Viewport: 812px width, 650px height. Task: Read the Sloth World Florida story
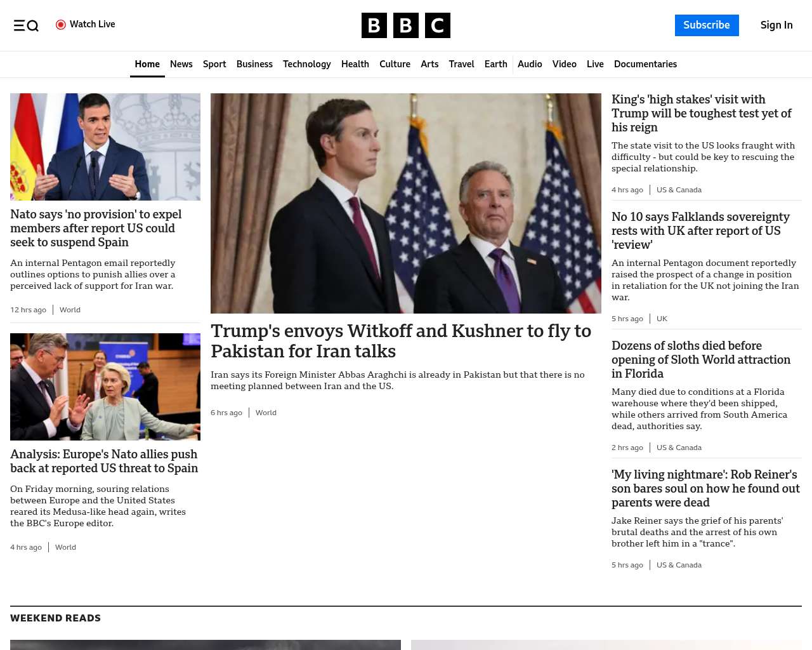click(700, 360)
